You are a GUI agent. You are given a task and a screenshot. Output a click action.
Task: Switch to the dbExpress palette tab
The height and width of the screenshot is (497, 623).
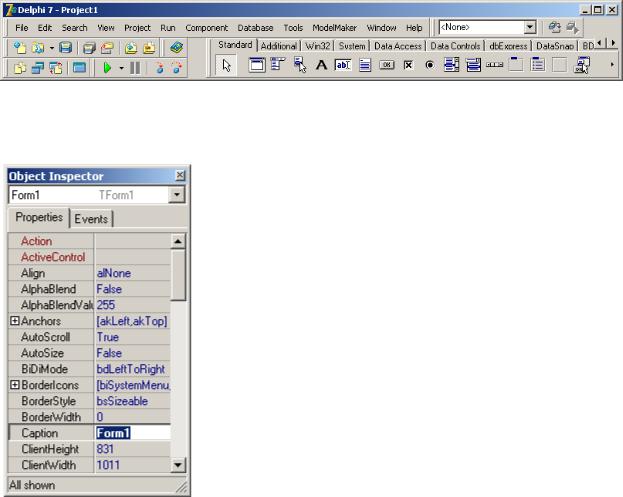(x=508, y=46)
